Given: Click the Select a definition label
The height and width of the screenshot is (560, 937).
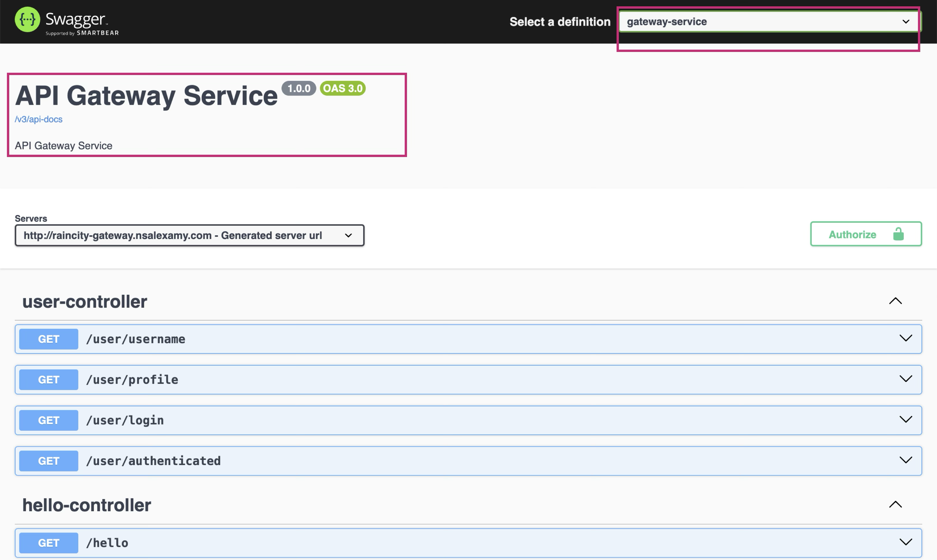Looking at the screenshot, I should tap(560, 22).
